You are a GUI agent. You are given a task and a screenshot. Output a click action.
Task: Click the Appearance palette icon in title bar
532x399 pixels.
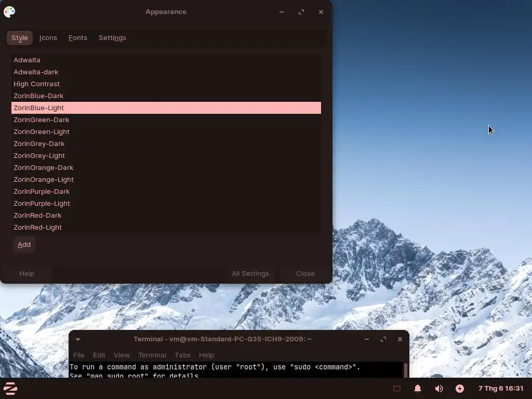click(x=9, y=12)
